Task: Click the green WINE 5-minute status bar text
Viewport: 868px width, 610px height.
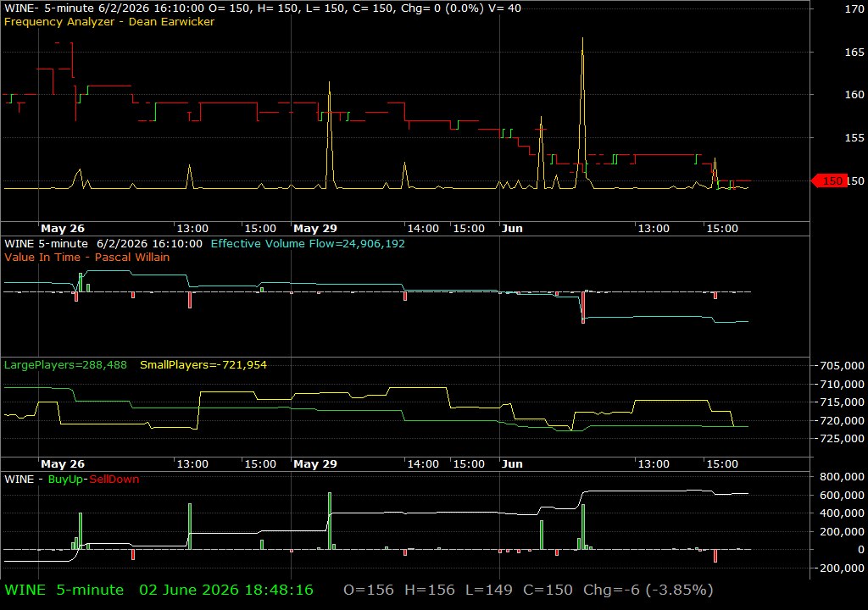Action: pos(64,590)
